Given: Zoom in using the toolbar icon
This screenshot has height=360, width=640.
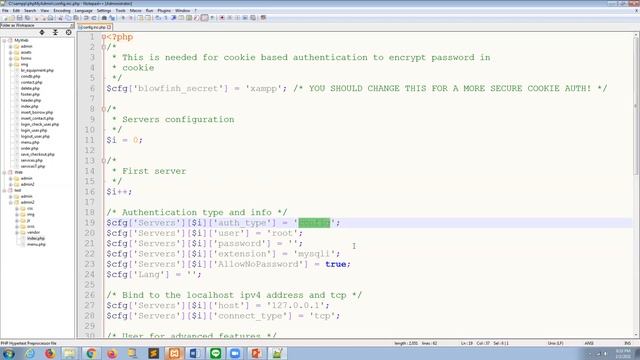Looking at the screenshot, I should point(123,18).
